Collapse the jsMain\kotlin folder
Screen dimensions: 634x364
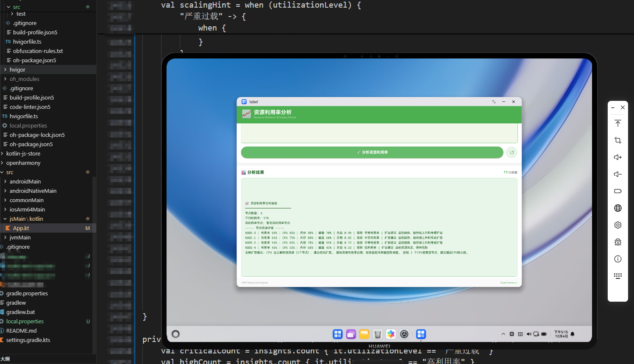click(x=48, y=219)
